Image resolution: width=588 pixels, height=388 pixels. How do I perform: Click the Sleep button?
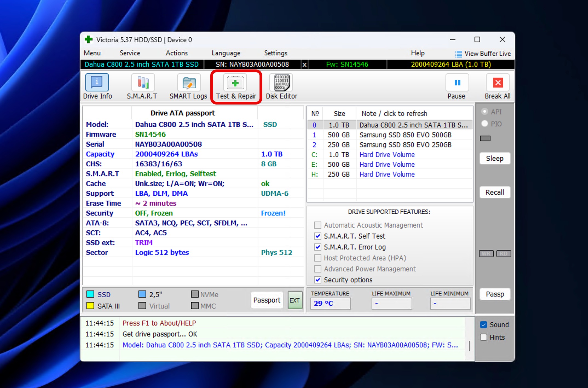click(x=495, y=158)
